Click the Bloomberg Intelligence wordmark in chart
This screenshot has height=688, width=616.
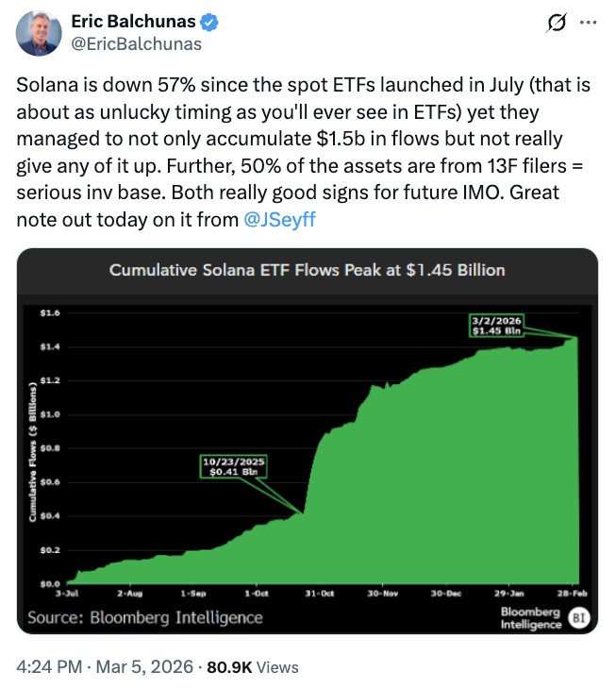click(530, 618)
